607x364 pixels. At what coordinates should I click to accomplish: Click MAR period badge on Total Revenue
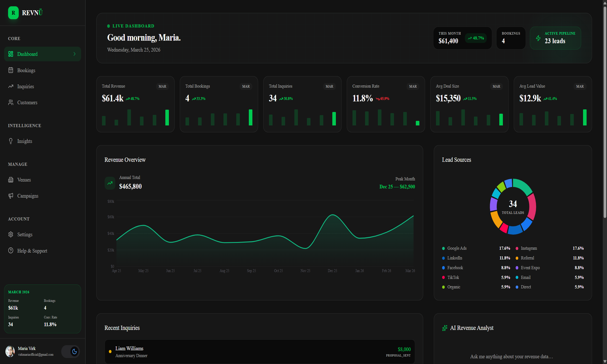coord(162,86)
